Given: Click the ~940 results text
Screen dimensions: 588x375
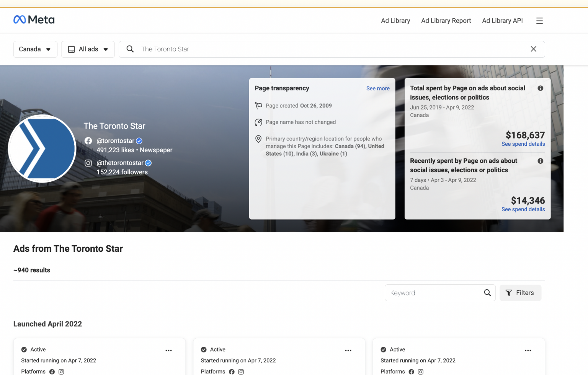Looking at the screenshot, I should tap(32, 270).
